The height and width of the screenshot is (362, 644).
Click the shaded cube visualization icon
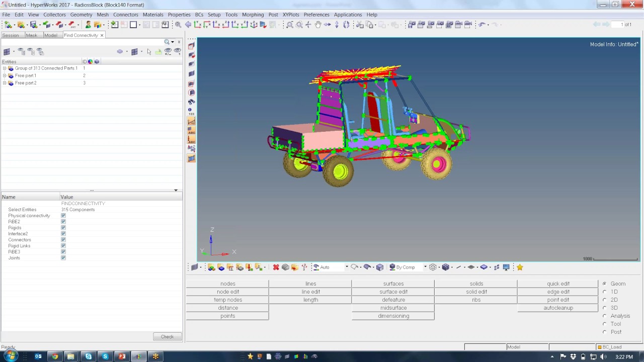380,267
